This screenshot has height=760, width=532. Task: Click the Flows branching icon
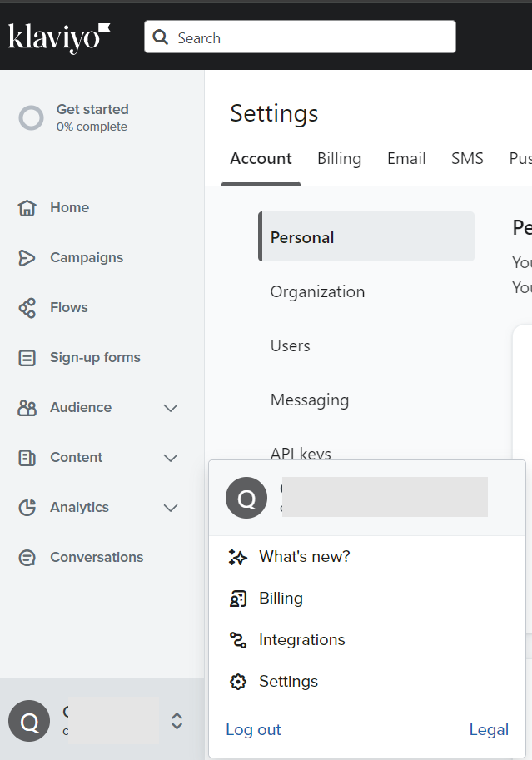point(27,308)
